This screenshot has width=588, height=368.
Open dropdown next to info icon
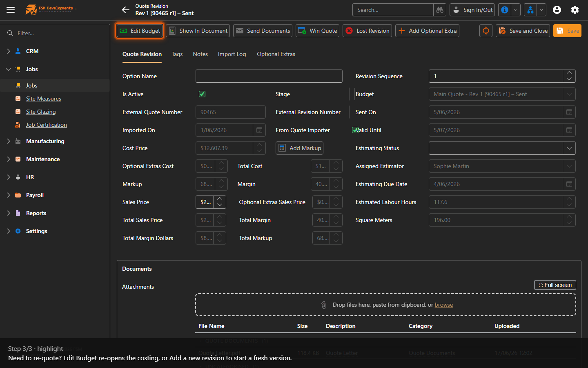point(516,10)
